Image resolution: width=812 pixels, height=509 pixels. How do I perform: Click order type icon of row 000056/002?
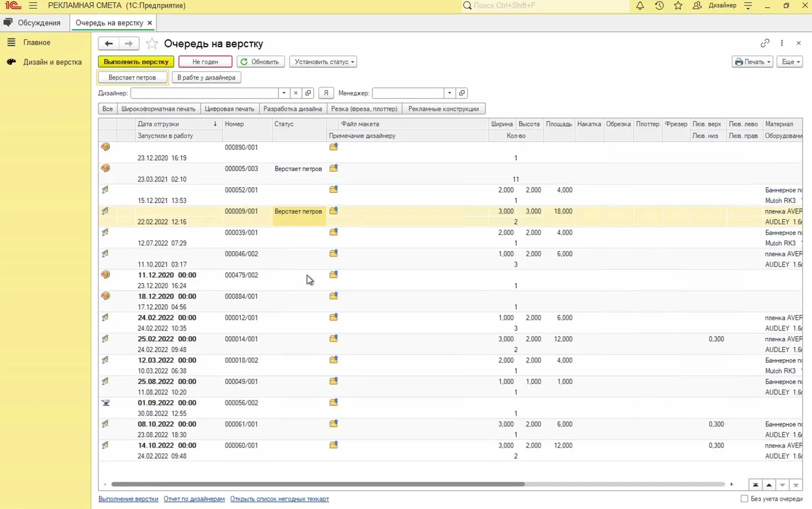(106, 403)
